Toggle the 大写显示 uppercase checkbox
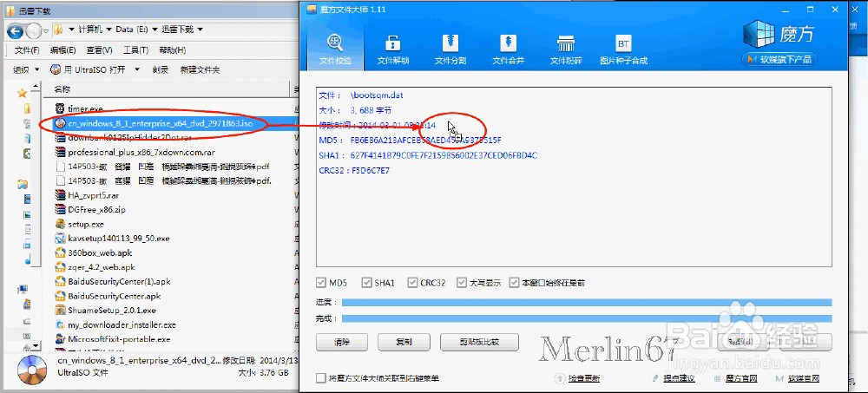The width and height of the screenshot is (868, 393). 462,282
